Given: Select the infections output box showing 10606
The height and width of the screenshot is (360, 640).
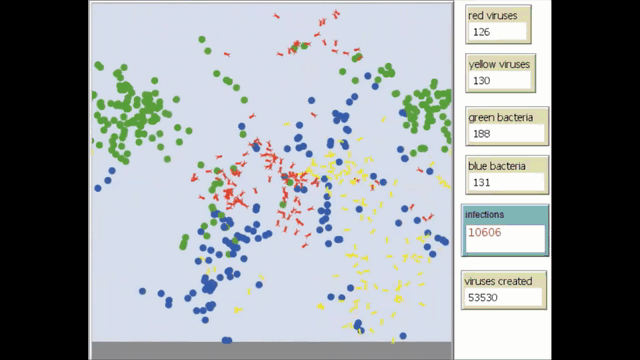Looking at the screenshot, I should pyautogui.click(x=505, y=238).
